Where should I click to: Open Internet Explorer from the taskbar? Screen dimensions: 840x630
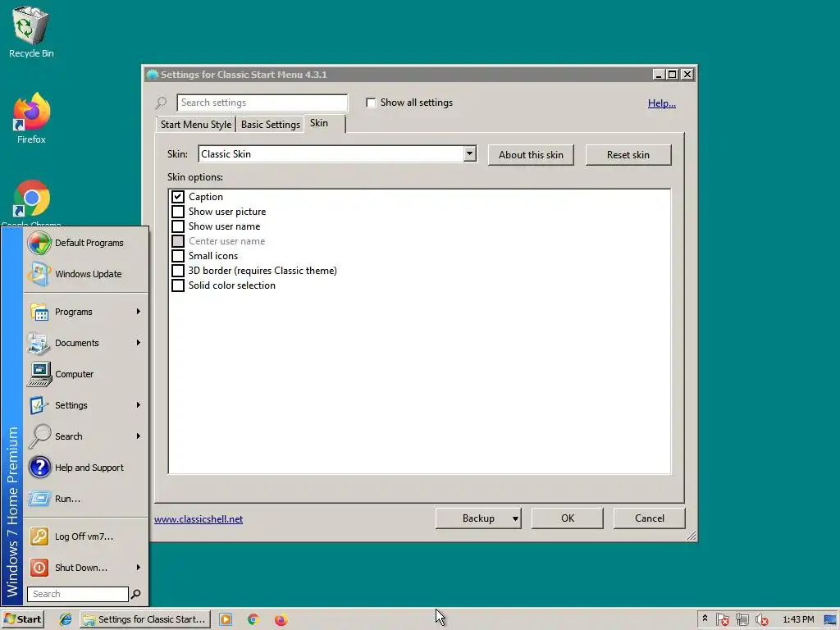click(66, 619)
